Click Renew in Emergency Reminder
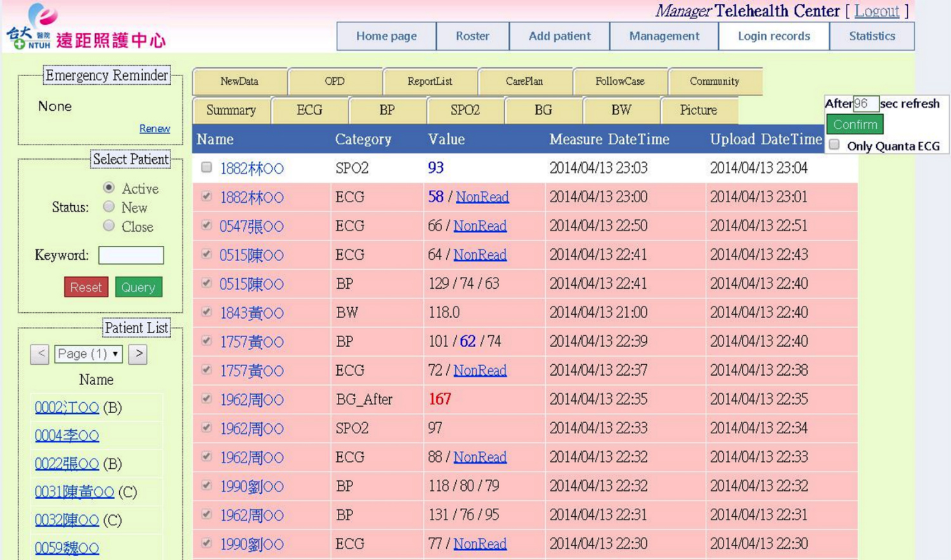 pyautogui.click(x=155, y=129)
